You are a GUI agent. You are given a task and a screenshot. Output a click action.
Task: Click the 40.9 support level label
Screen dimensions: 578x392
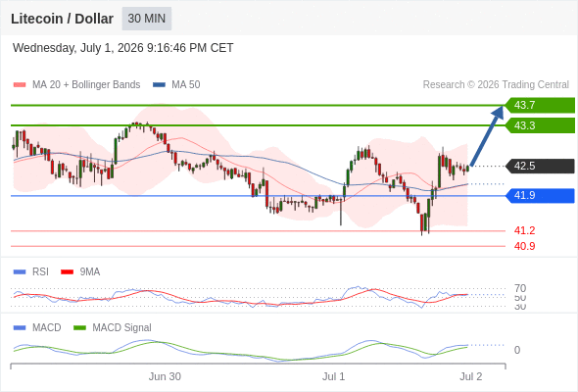coord(524,246)
